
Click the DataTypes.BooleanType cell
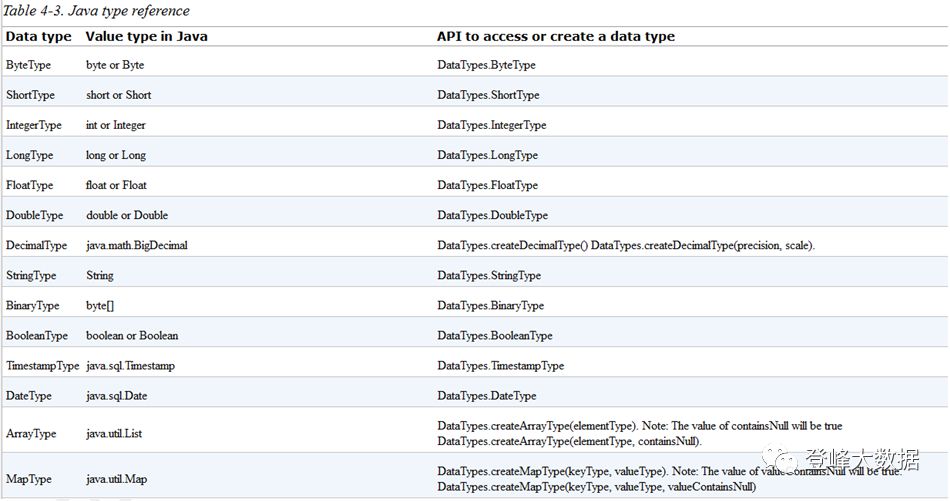[x=495, y=336]
